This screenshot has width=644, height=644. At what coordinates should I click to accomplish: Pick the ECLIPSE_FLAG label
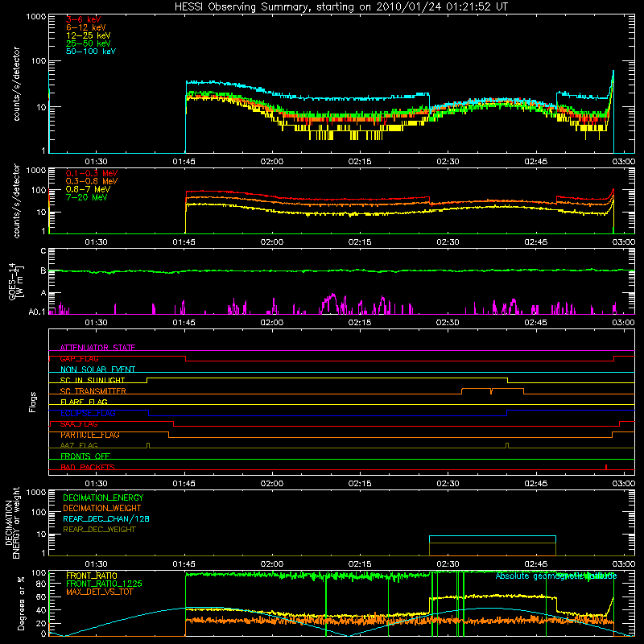tap(88, 413)
